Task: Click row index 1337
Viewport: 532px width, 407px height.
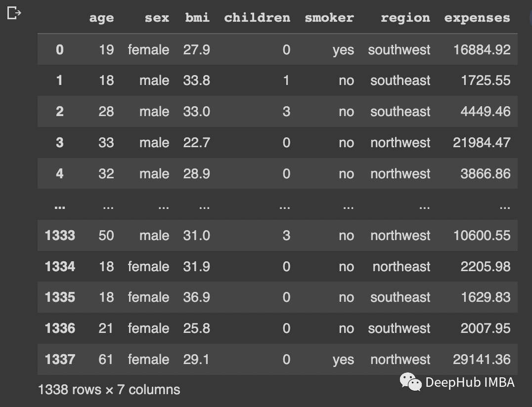Action: point(60,360)
